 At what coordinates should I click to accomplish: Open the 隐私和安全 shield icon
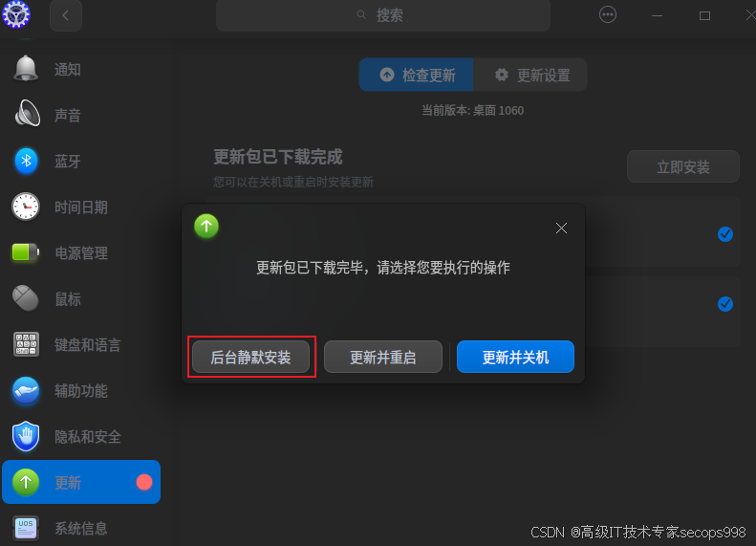[26, 436]
